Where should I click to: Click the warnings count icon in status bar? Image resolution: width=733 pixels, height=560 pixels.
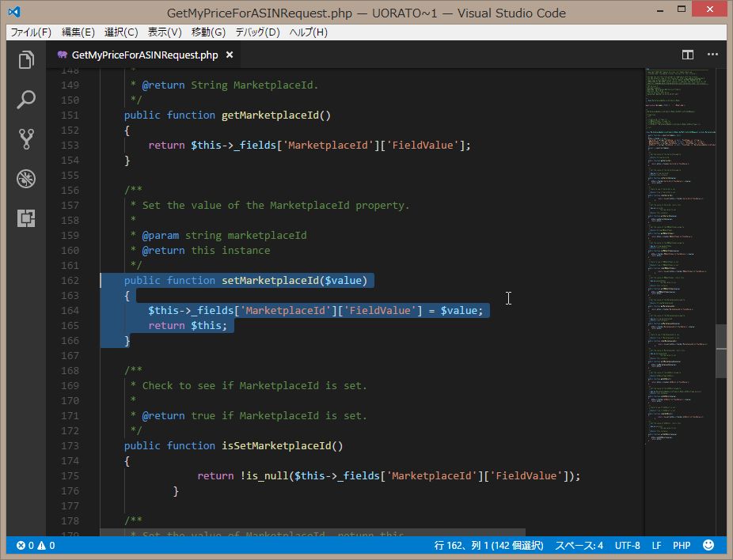tap(42, 545)
